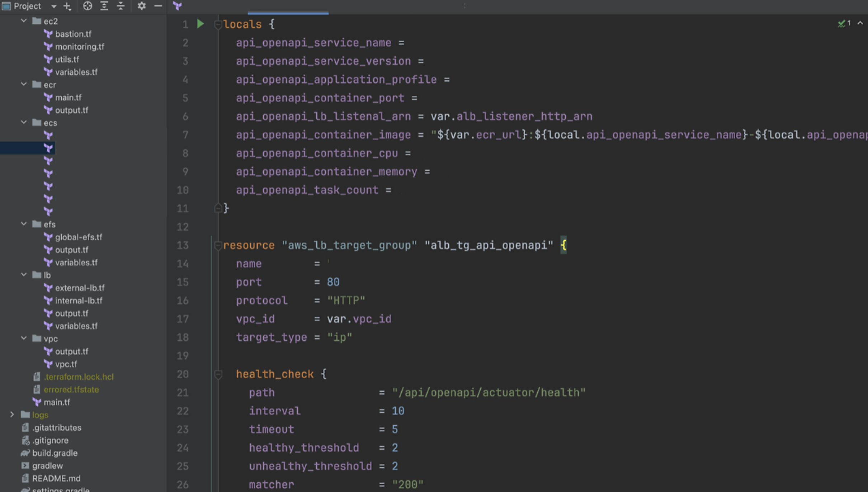868x492 pixels.
Task: Click the Collapse All toolbar icon
Action: point(121,6)
